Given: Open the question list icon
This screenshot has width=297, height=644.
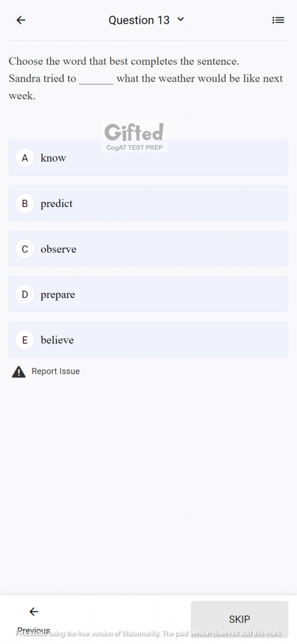Looking at the screenshot, I should pyautogui.click(x=278, y=20).
